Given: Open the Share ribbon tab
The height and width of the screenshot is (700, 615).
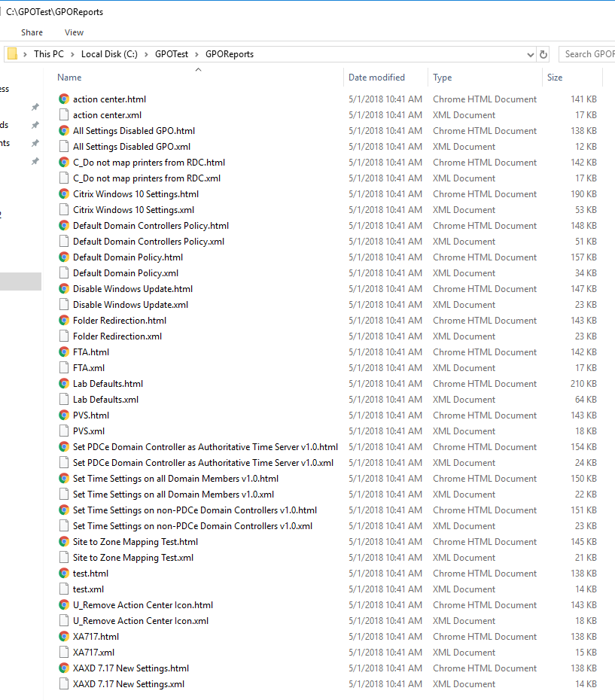Looking at the screenshot, I should (x=32, y=32).
